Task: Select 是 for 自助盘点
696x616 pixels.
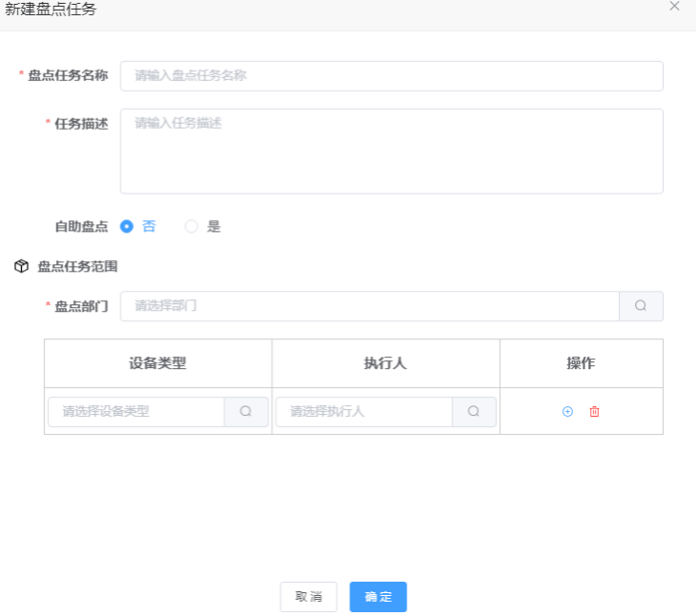Action: (x=192, y=226)
